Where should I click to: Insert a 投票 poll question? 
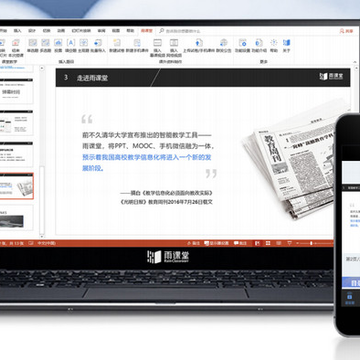point(58,46)
